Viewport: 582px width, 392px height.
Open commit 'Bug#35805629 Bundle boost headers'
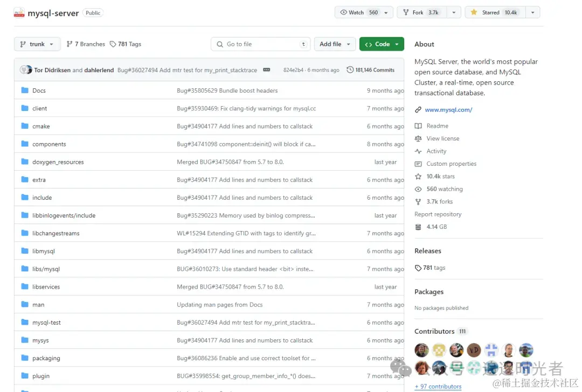[227, 90]
